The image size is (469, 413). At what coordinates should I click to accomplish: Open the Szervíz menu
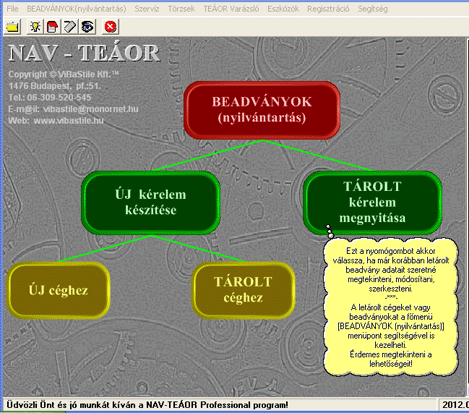pyautogui.click(x=147, y=9)
